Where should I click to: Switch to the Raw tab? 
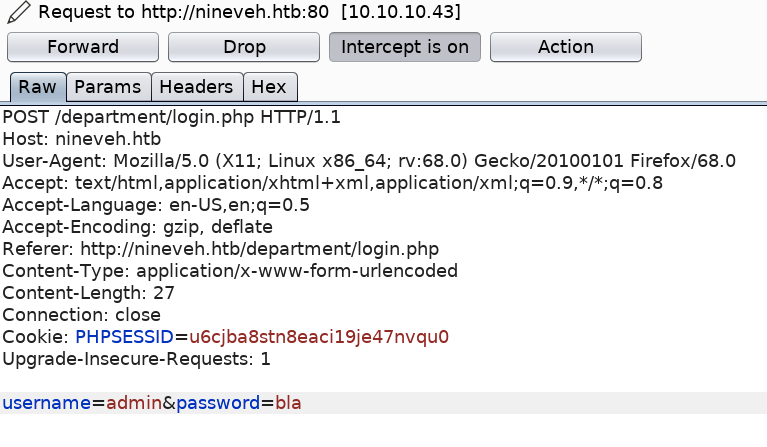click(x=37, y=87)
